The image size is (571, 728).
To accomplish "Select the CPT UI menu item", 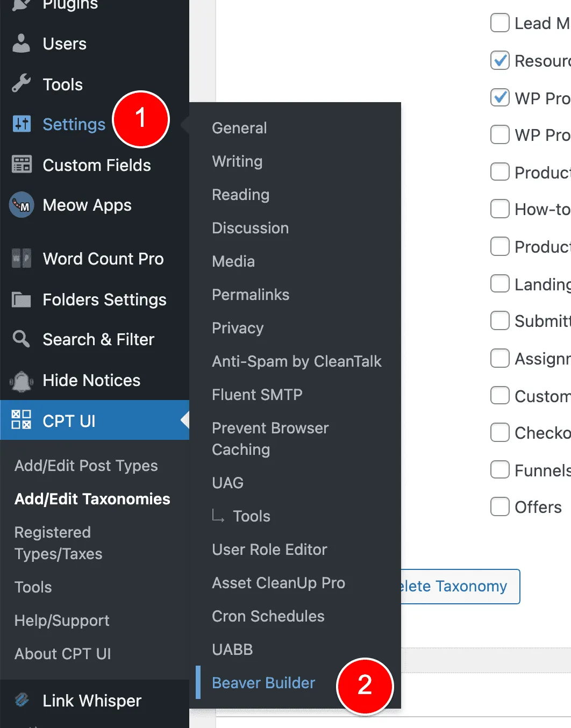I will click(95, 420).
